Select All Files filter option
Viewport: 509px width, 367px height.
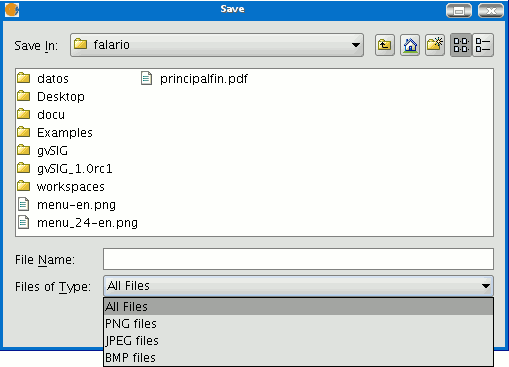click(x=298, y=307)
